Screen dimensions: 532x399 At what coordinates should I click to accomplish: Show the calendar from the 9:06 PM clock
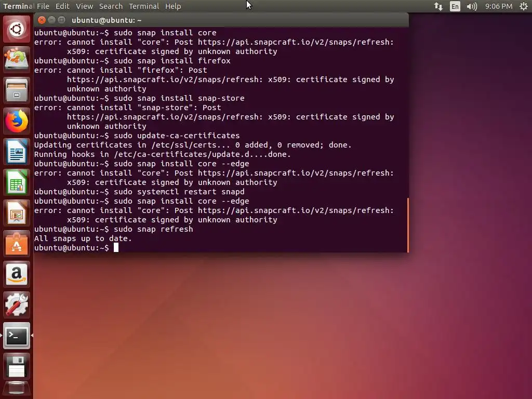[498, 6]
